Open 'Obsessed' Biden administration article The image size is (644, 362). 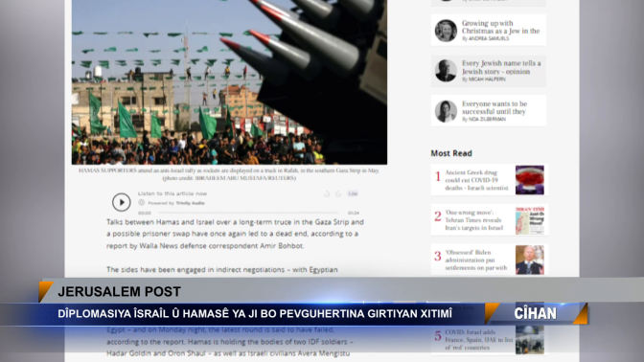(x=475, y=260)
